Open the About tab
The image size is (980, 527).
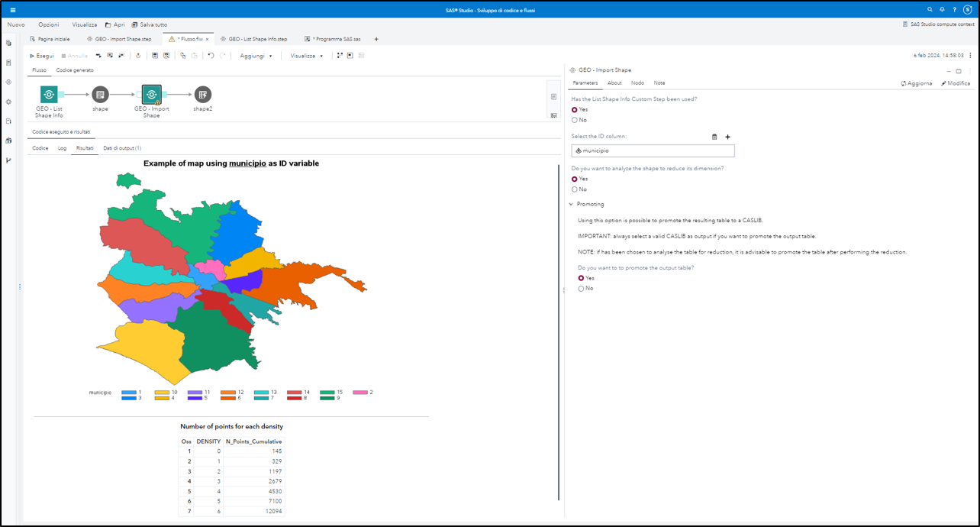(614, 82)
